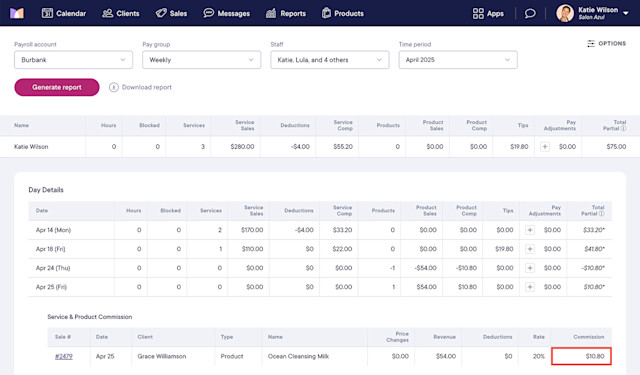
Task: Click the Download report icon
Action: (113, 87)
